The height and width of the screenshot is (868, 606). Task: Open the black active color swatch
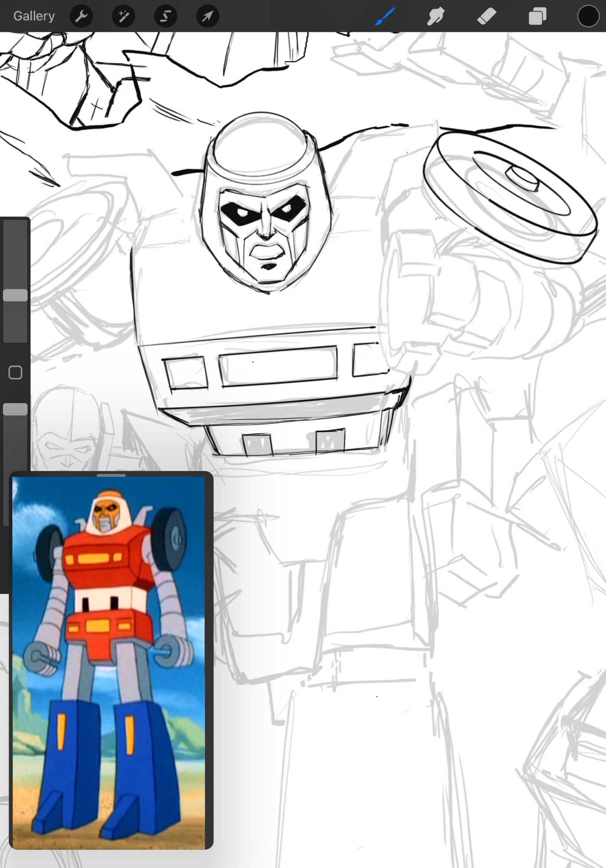pyautogui.click(x=588, y=16)
